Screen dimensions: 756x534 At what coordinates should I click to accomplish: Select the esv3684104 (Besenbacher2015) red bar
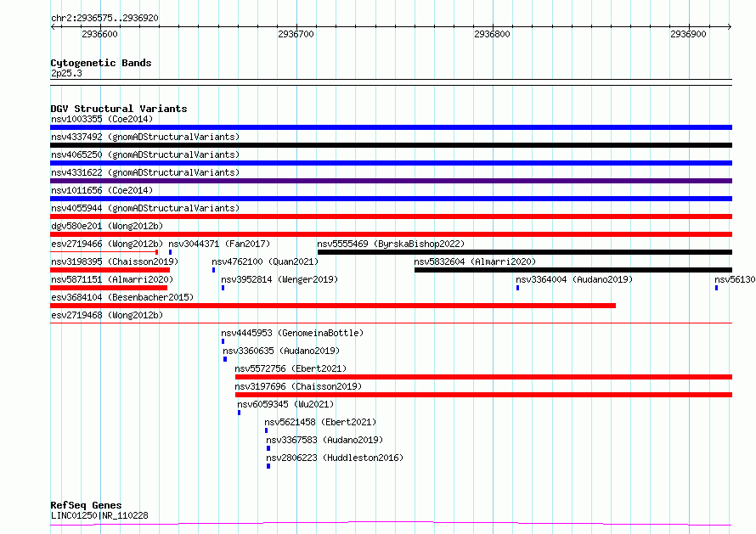(333, 306)
